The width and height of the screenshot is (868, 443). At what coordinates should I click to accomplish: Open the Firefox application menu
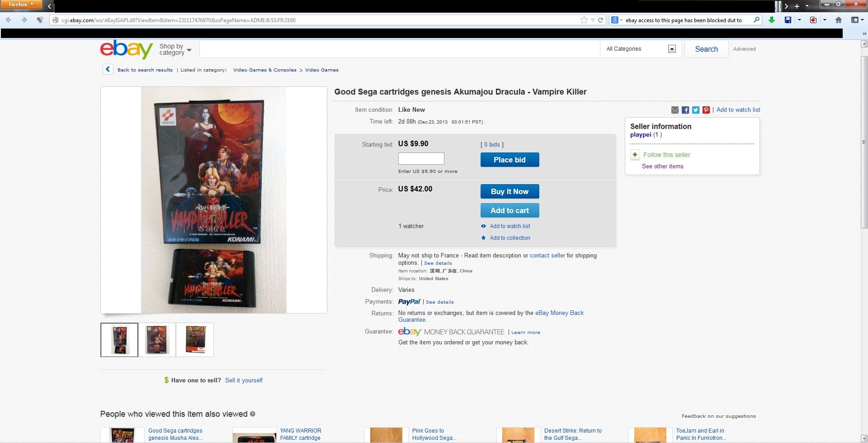pos(21,5)
